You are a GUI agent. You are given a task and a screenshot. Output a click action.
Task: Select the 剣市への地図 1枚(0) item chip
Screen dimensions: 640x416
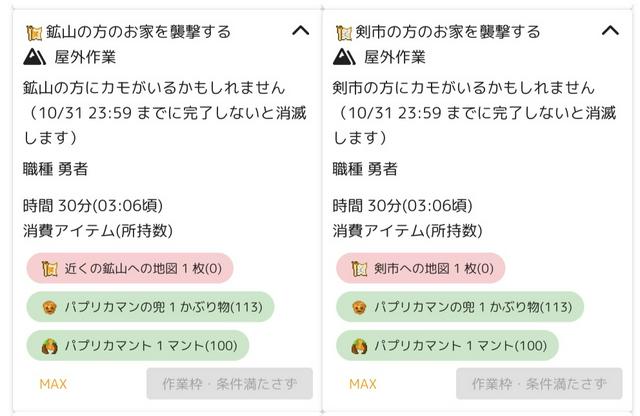[x=428, y=268]
